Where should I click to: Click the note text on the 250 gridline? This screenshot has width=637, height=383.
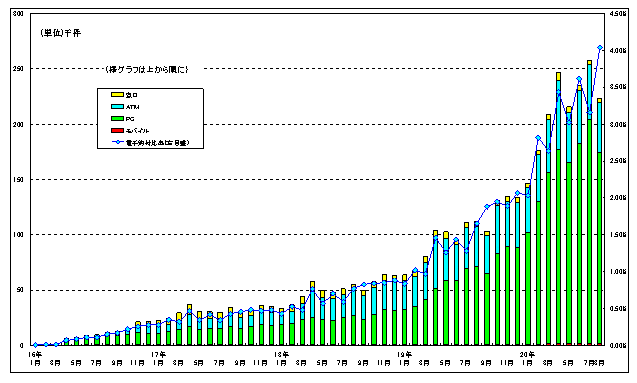147,69
